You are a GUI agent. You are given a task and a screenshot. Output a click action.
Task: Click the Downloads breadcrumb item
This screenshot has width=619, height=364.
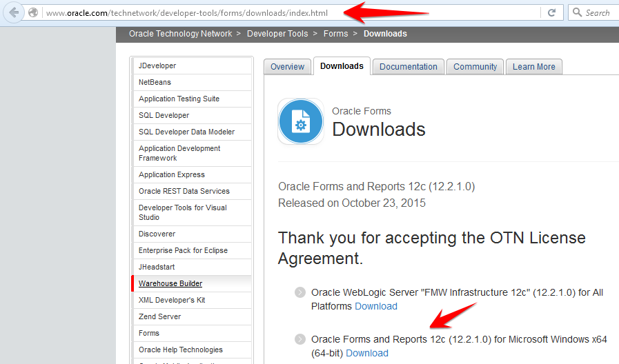[x=385, y=34]
